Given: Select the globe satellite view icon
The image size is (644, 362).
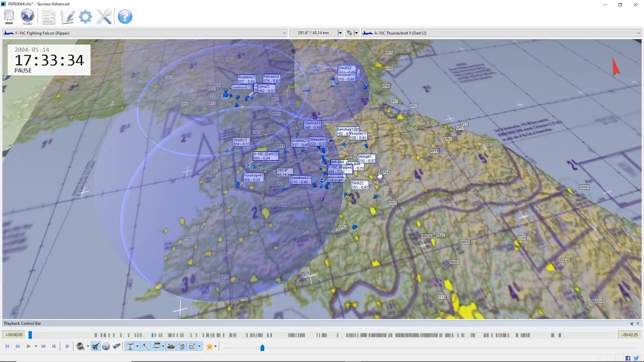Looking at the screenshot, I should point(106,346).
